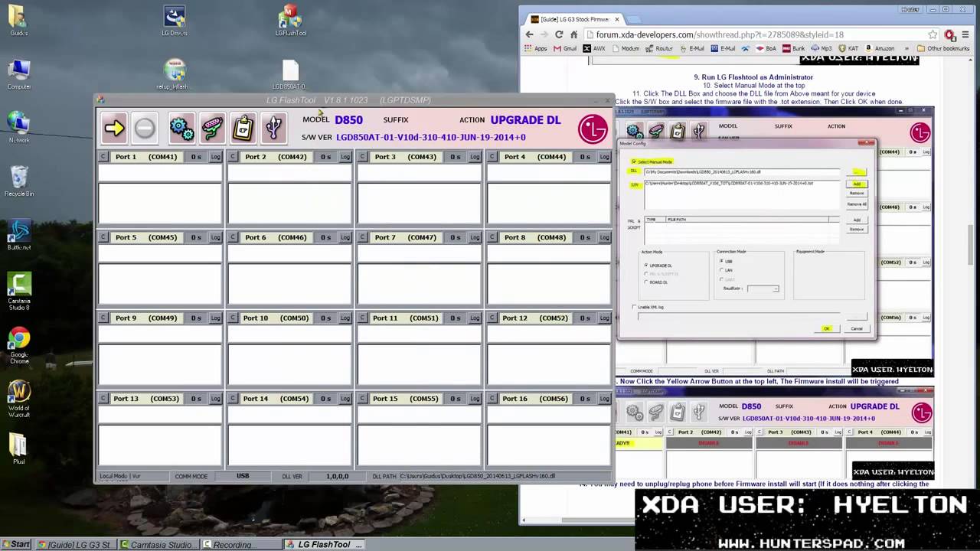Launch Camtasia Studio 8 from the desktop
Viewport: 980px width, 551px height.
[18, 292]
